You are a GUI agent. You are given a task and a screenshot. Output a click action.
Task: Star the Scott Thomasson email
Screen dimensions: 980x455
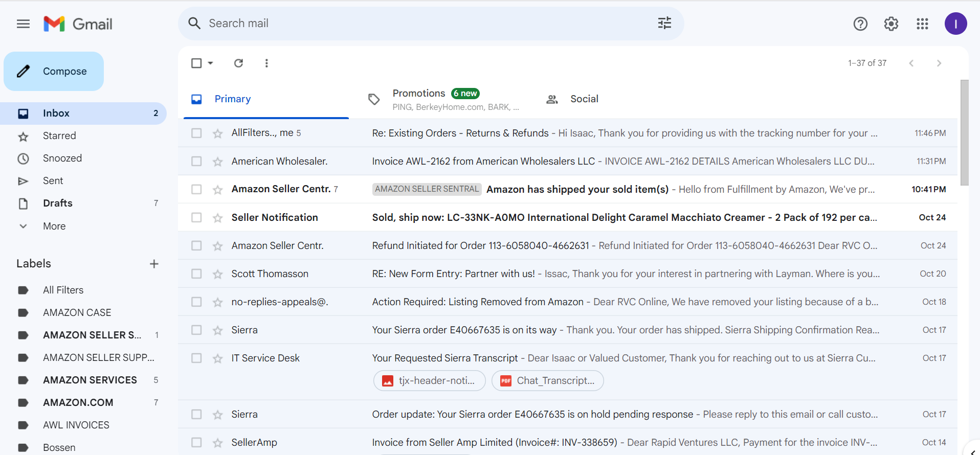pos(218,274)
